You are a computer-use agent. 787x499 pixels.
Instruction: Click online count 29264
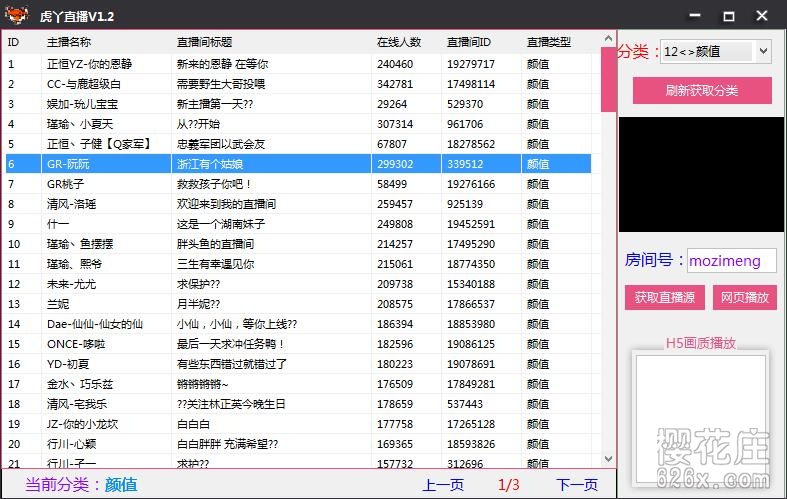pos(392,104)
